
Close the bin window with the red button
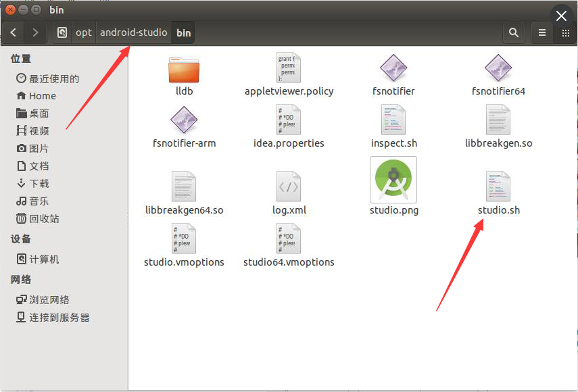click(11, 9)
